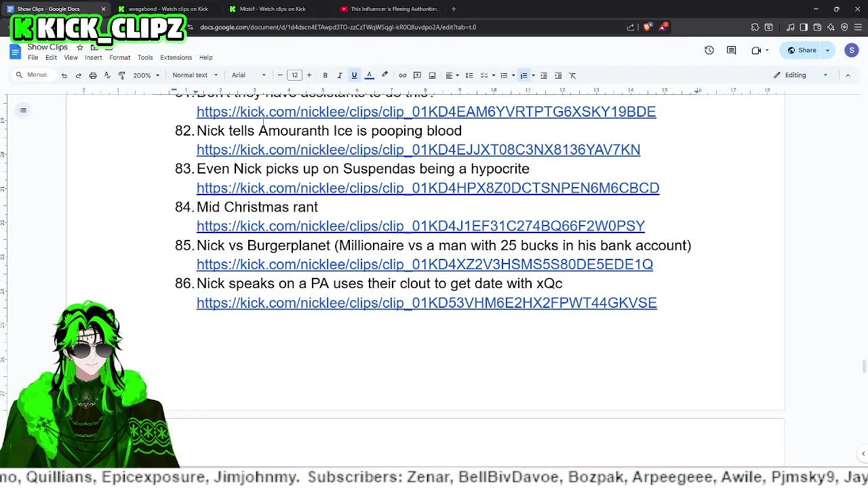The height and width of the screenshot is (488, 868).
Task: Click the Share button
Action: point(802,50)
